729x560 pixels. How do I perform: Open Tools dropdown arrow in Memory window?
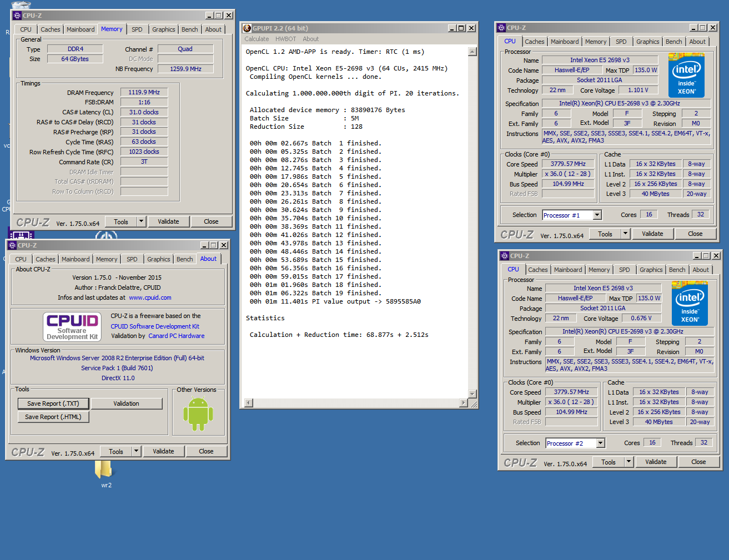(141, 221)
